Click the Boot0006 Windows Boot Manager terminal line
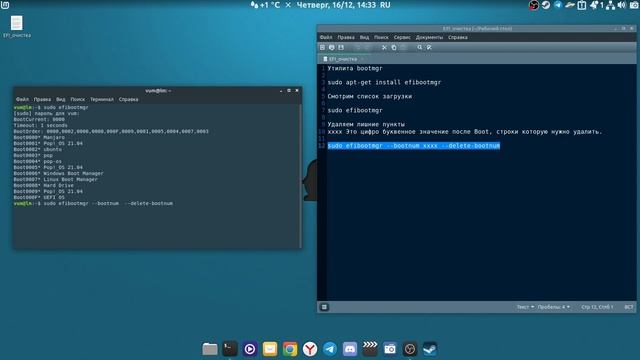Viewport: 640px width, 360px height. 58,173
